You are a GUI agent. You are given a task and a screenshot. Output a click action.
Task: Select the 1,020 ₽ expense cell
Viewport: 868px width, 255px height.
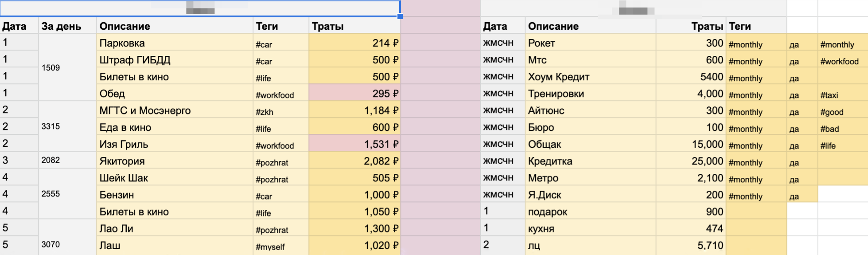(x=354, y=245)
